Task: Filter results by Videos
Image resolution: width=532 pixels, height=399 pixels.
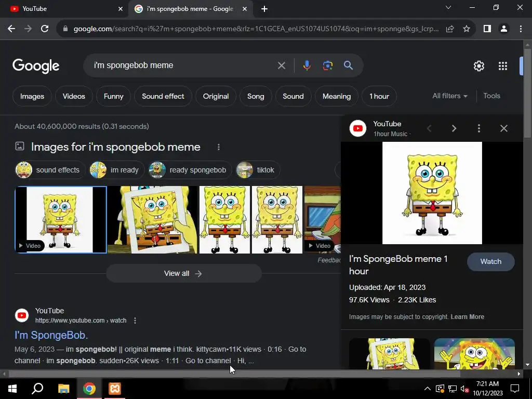Action: pos(74,96)
